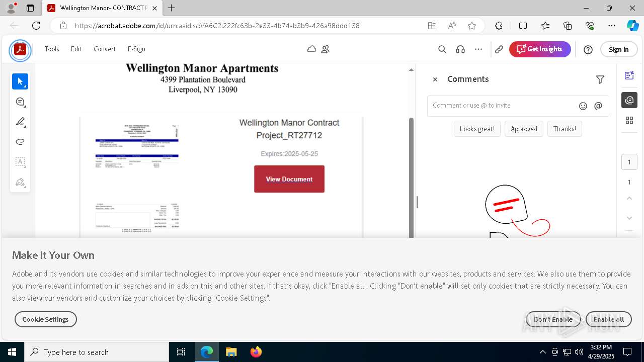Click the Sign in button

pos(618,49)
